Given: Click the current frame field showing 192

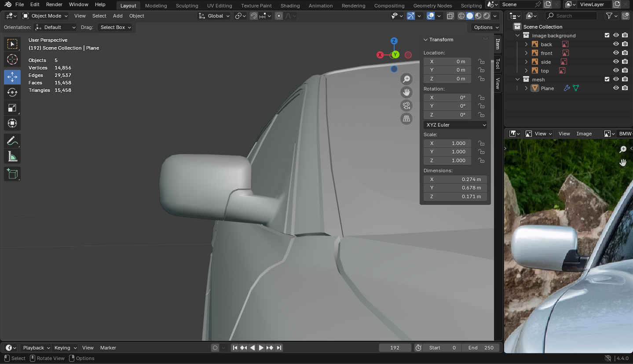Looking at the screenshot, I should coord(395,348).
